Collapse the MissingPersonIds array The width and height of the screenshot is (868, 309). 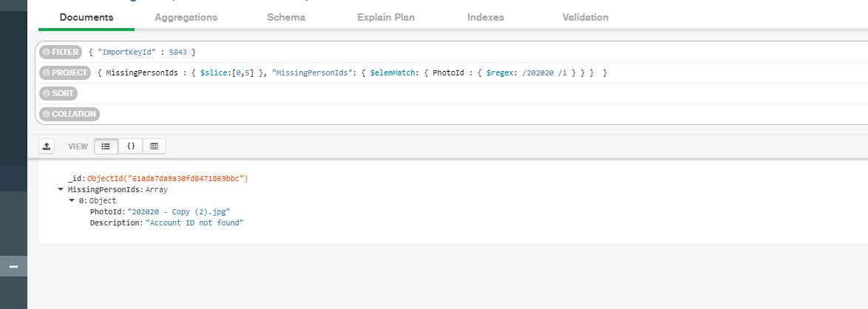61,189
